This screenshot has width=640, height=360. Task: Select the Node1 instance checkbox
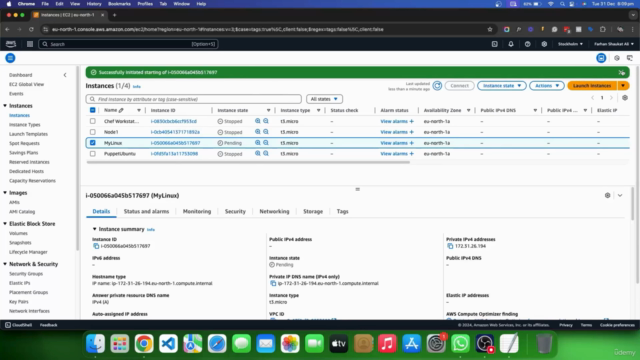[93, 132]
